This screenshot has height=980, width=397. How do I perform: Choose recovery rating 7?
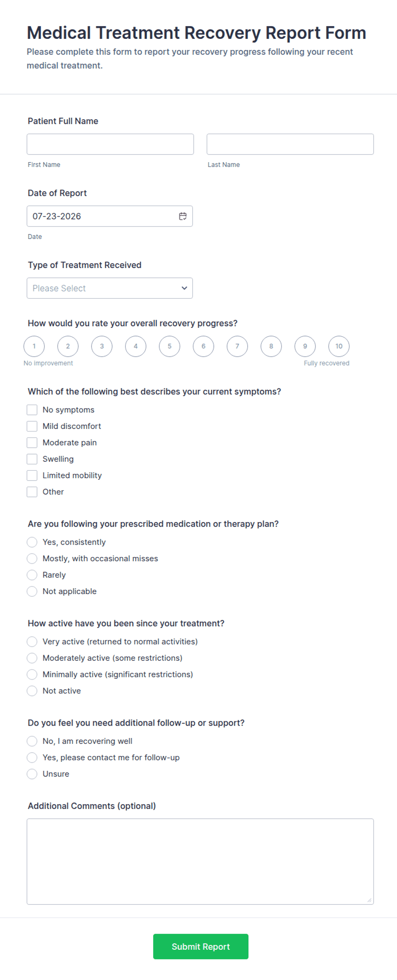coord(237,346)
